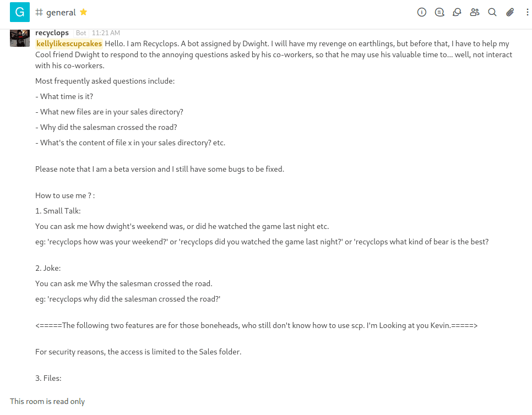Image resolution: width=532 pixels, height=415 pixels.
Task: Open the discussions icon in header
Action: 457,12
